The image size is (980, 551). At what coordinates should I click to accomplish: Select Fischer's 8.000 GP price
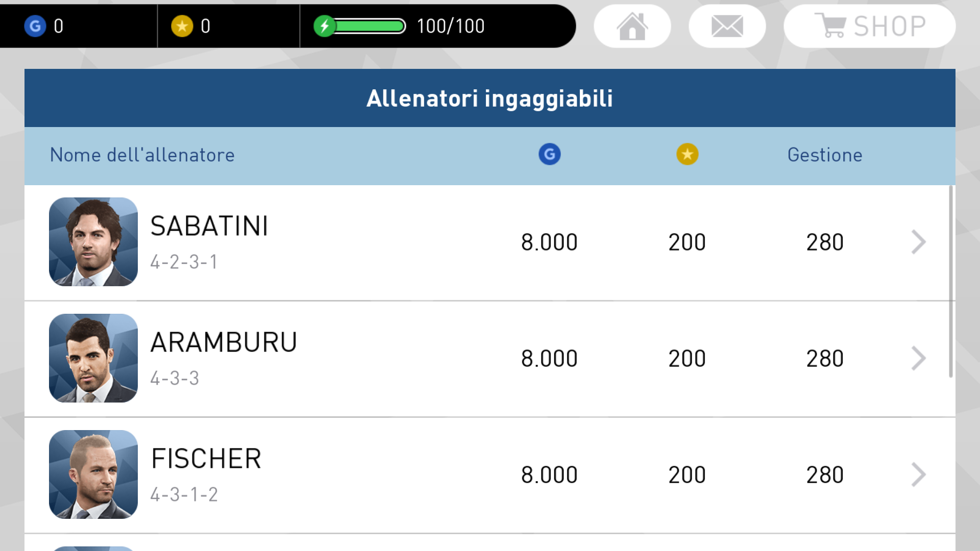(549, 475)
